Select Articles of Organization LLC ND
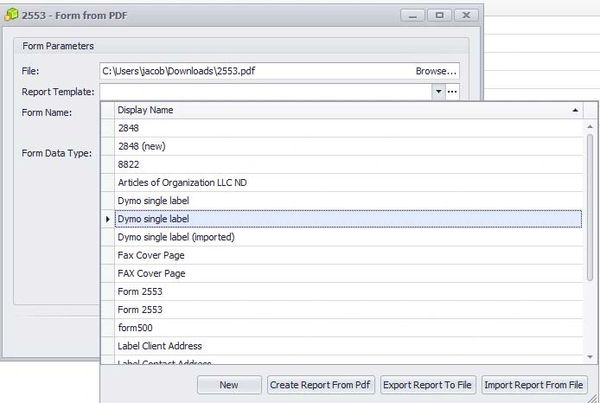The width and height of the screenshot is (600, 403). pos(182,182)
